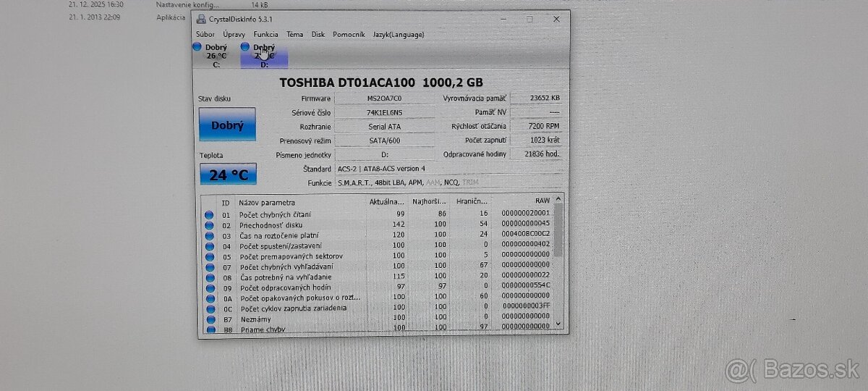Click status dot for attribute 0A

point(209,298)
